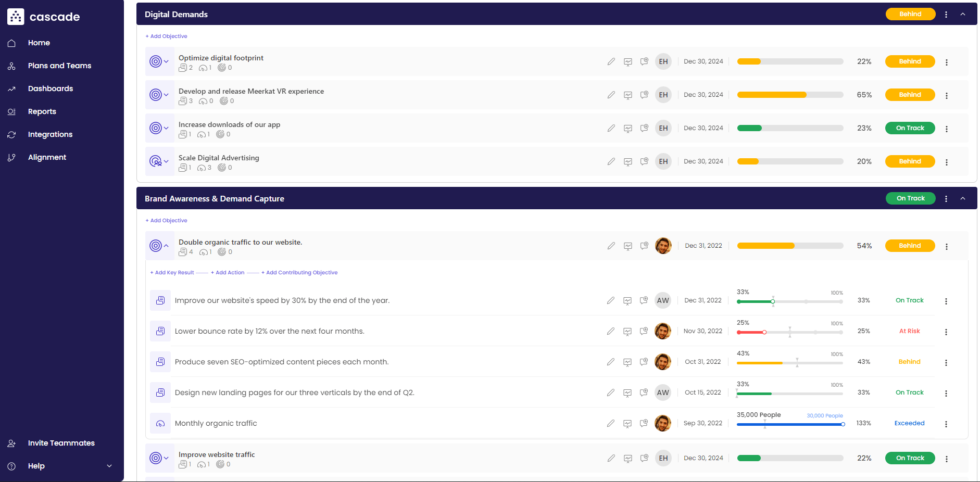Click the Behind status badge on Digital Demands header

click(910, 14)
